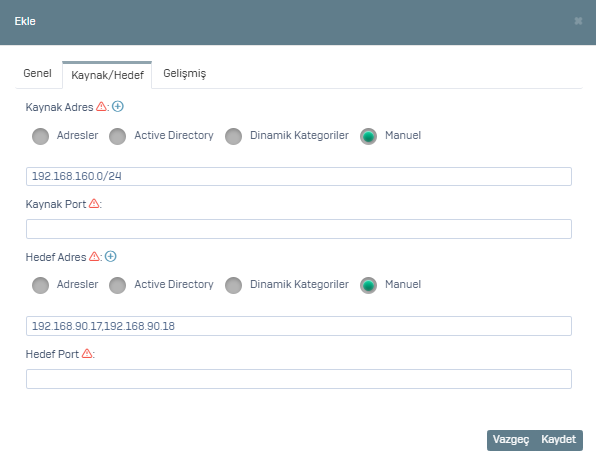
Task: Click the Kaydet button
Action: [558, 440]
